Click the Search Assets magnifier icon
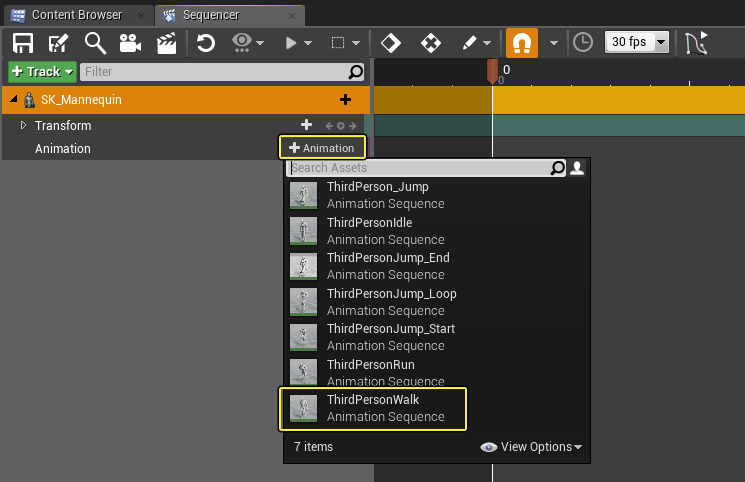 [558, 168]
